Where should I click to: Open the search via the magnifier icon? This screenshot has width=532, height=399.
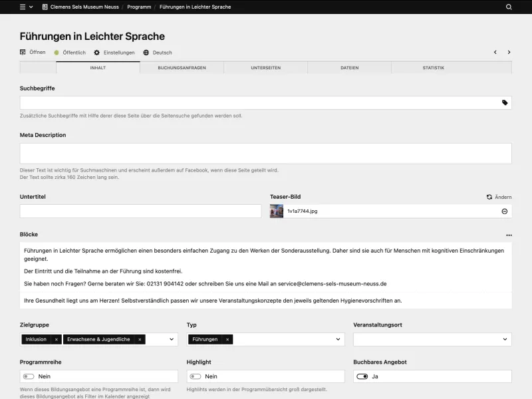click(x=509, y=7)
